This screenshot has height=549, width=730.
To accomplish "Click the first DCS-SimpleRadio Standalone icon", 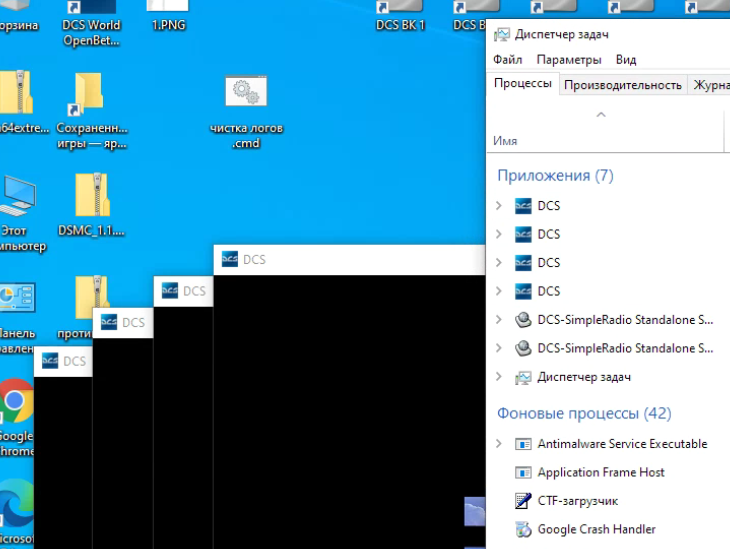I will (523, 320).
